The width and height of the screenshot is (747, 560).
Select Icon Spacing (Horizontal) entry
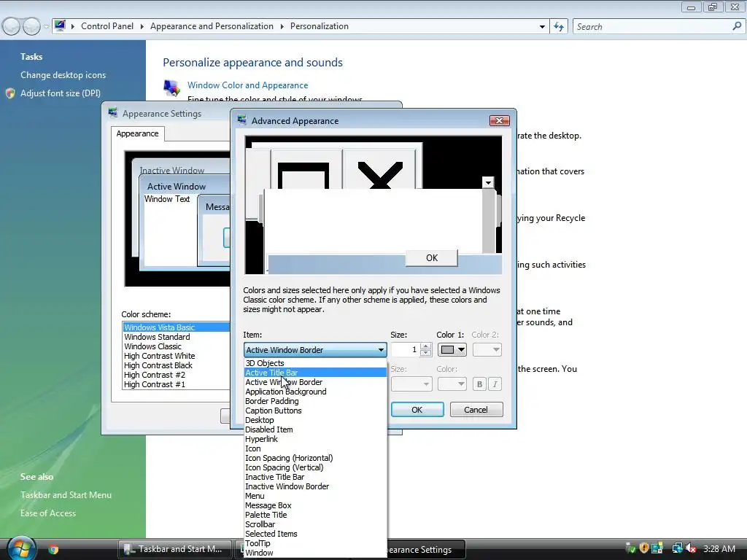click(x=315, y=458)
